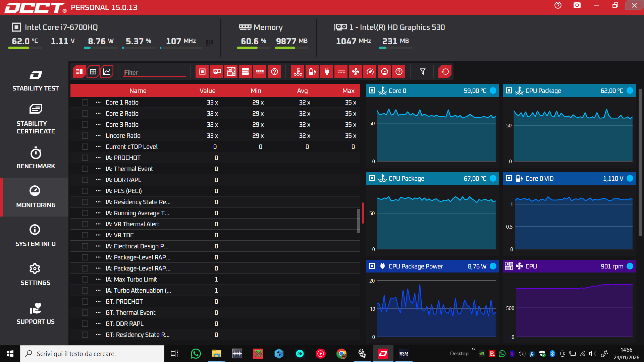Click the reset min/max refresh icon
This screenshot has height=362, width=644.
[445, 72]
